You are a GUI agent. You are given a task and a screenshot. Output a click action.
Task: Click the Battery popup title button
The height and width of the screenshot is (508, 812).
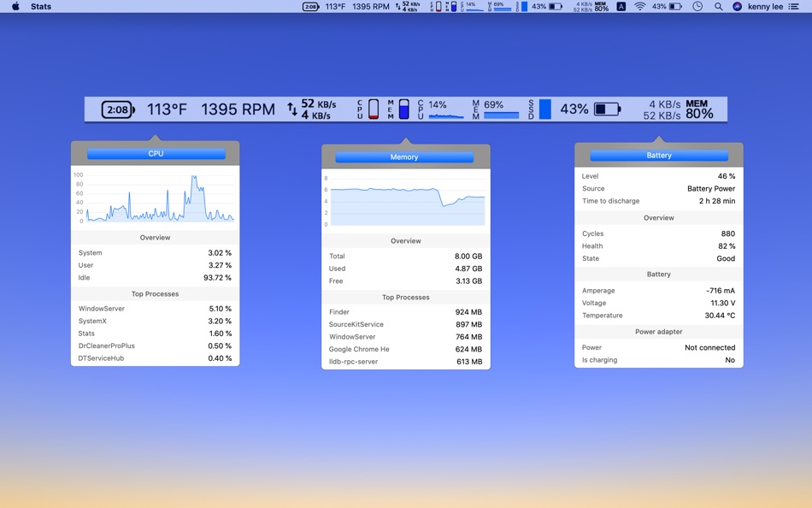point(659,156)
